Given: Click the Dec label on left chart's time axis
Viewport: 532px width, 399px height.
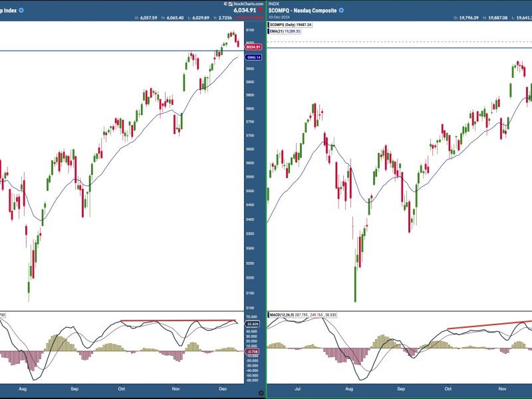Looking at the screenshot, I should (x=223, y=389).
